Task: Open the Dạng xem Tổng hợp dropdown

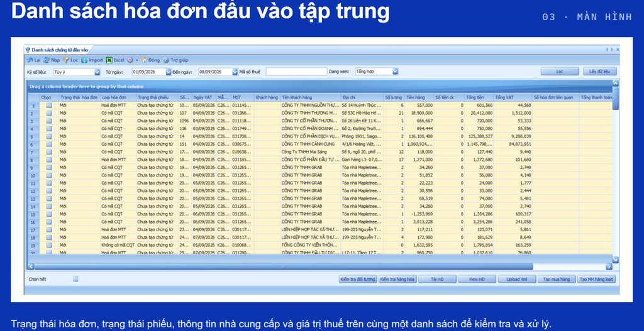Action: (x=395, y=72)
